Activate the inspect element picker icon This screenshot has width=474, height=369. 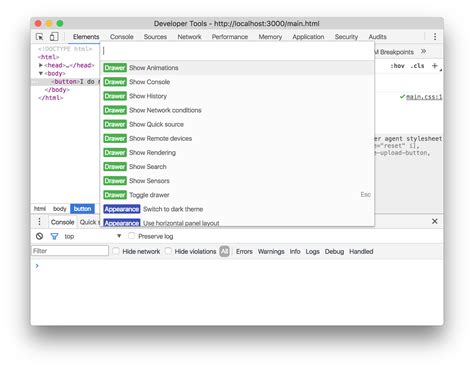39,37
